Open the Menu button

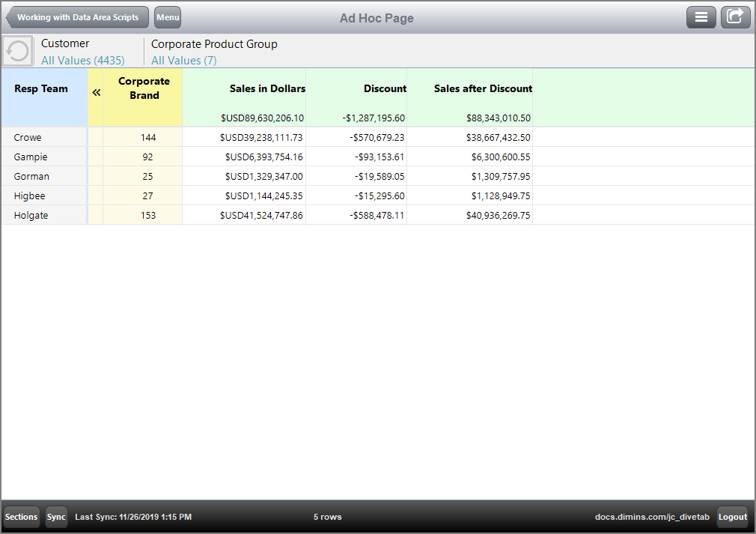click(x=168, y=16)
